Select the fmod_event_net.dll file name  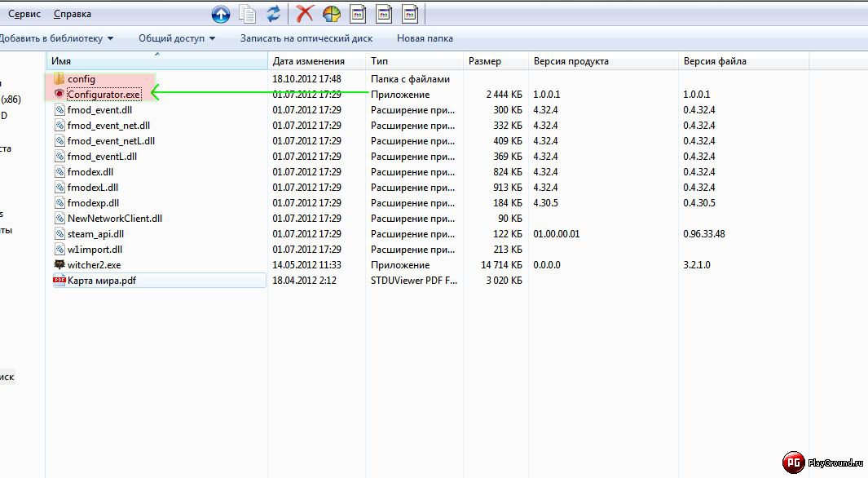click(x=108, y=126)
